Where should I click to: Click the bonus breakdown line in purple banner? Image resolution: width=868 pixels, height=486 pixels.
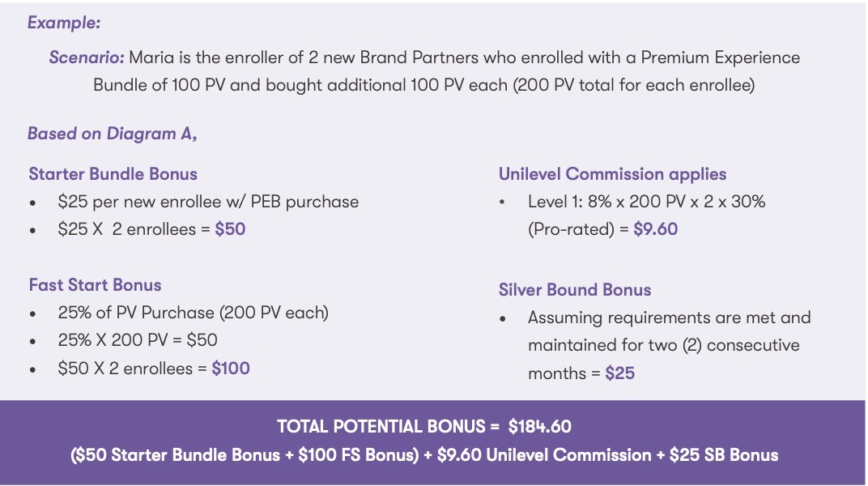(x=424, y=455)
